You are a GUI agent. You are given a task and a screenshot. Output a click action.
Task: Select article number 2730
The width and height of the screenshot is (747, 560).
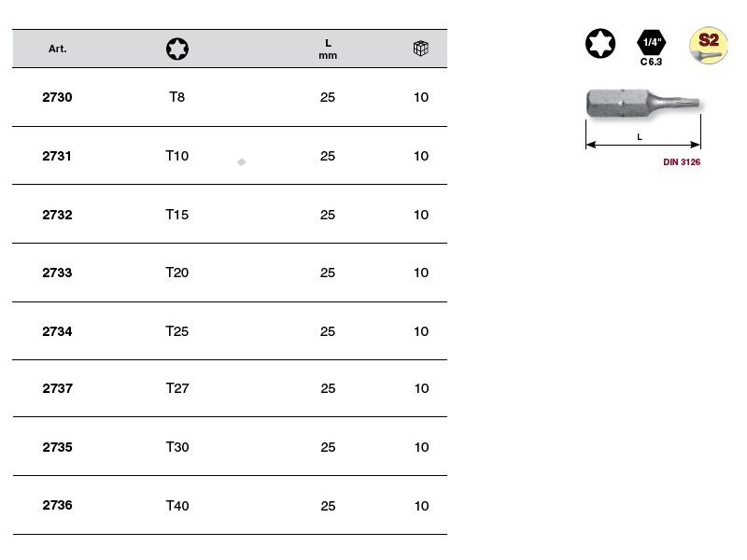coord(58,97)
